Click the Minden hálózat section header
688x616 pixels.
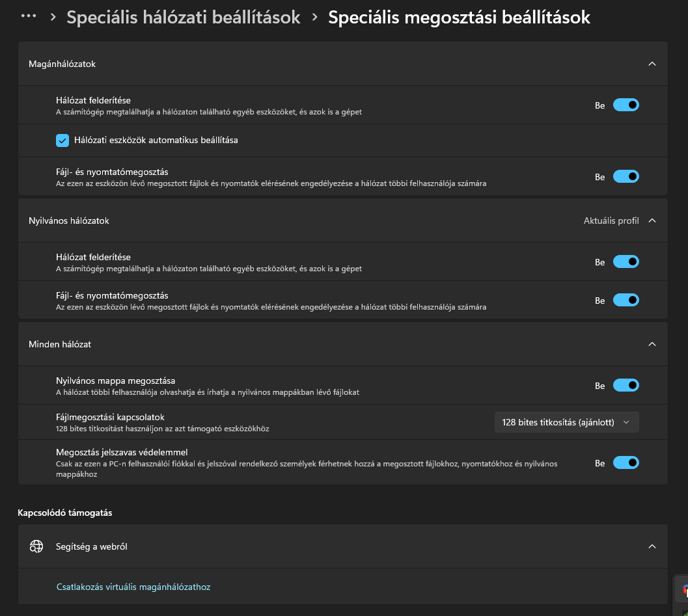[60, 344]
